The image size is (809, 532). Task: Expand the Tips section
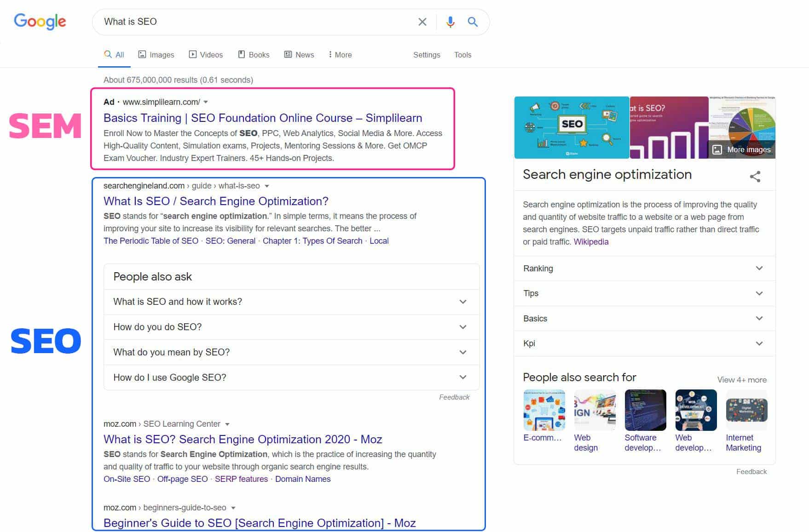644,293
